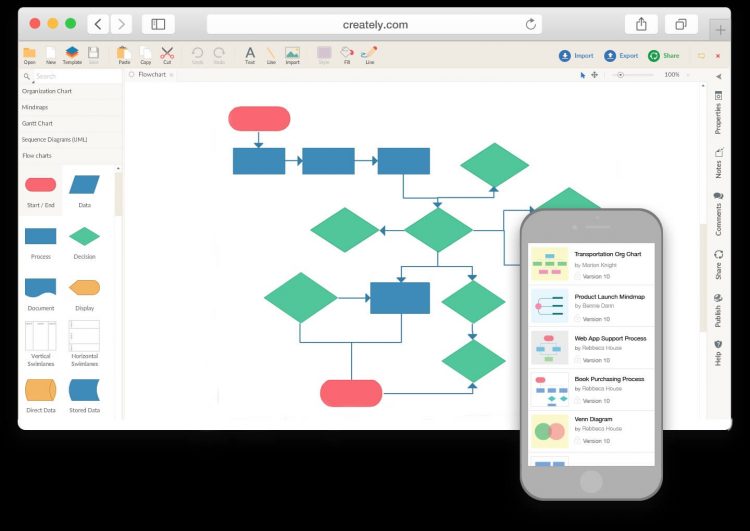The image size is (750, 531).
Task: Select the top red start shape on canvas
Action: (x=259, y=119)
